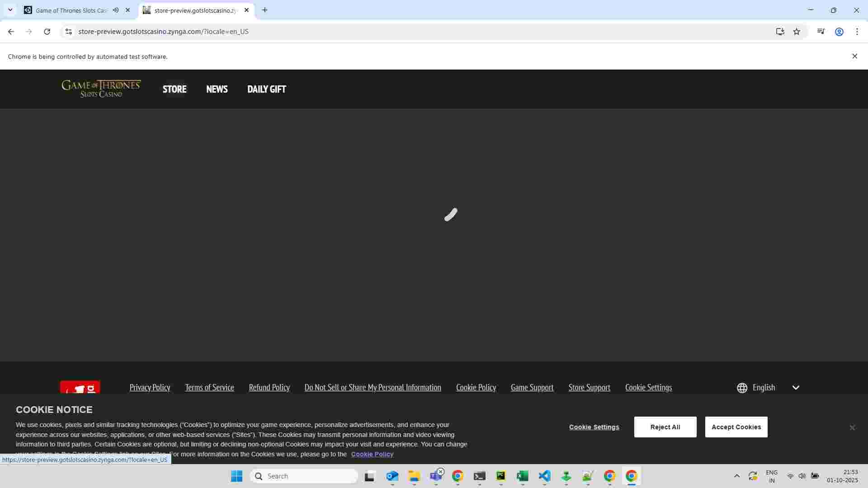Click the Game of Thrones Slots Casino logo
The image size is (868, 488).
pos(101,89)
